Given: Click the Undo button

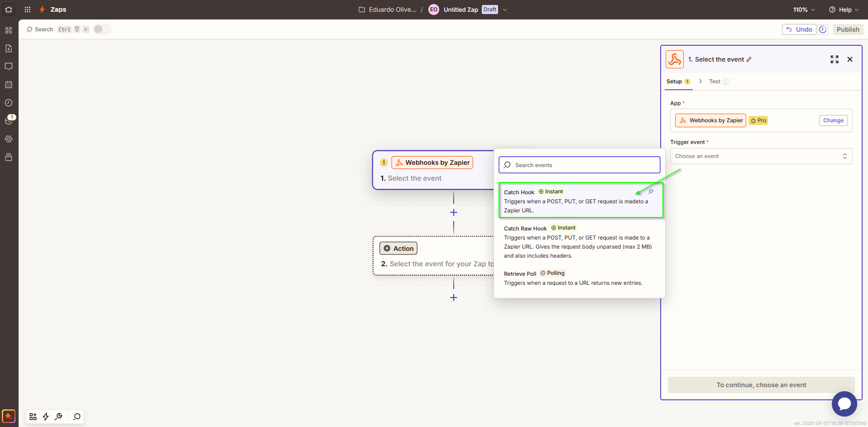Looking at the screenshot, I should 799,29.
